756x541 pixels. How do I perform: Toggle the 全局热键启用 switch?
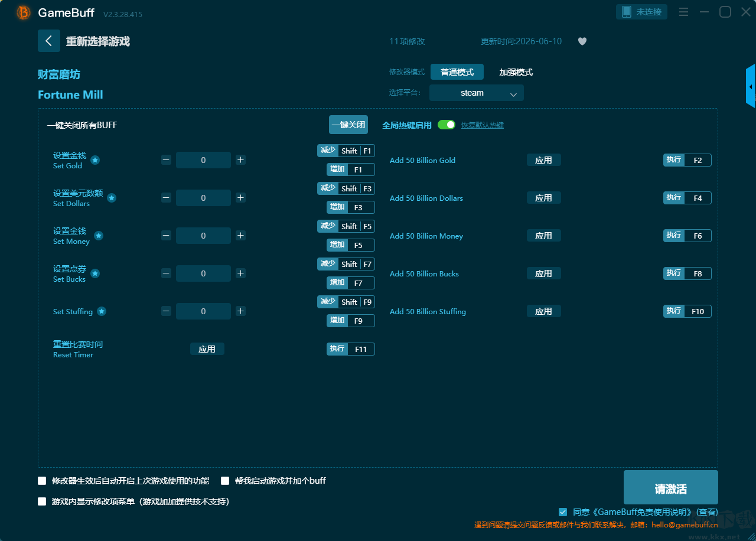click(447, 125)
